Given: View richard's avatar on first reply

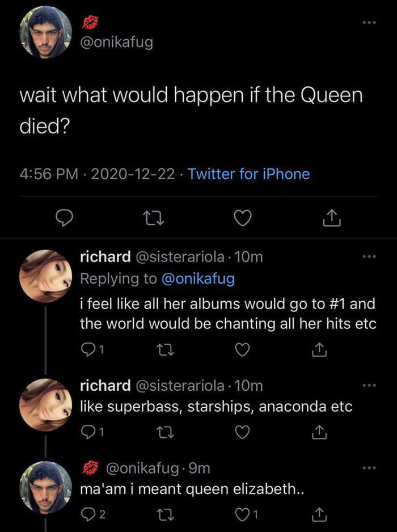Looking at the screenshot, I should [46, 276].
